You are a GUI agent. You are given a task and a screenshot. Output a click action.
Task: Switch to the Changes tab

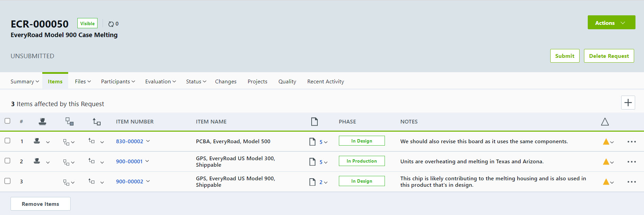click(226, 82)
